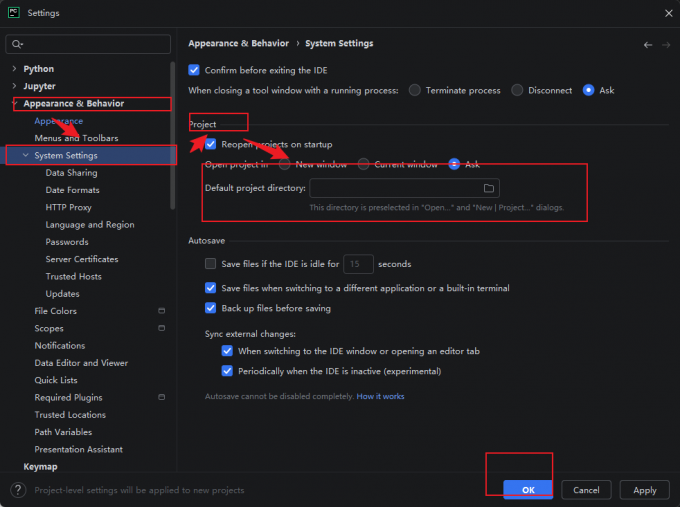The image size is (680, 507).
Task: Click the folder browse icon in directory field
Action: [489, 188]
